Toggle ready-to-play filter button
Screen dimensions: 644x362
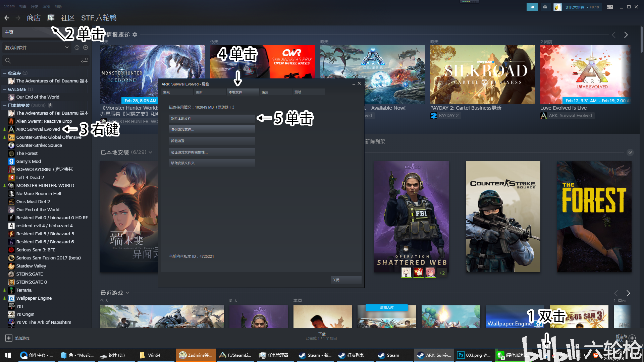(x=86, y=48)
